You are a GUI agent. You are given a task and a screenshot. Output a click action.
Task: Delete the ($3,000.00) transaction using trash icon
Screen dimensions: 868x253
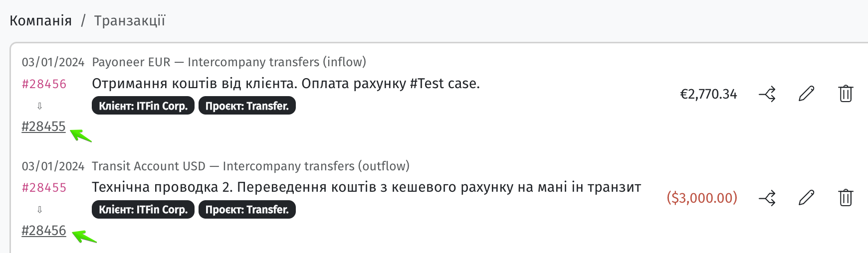846,198
